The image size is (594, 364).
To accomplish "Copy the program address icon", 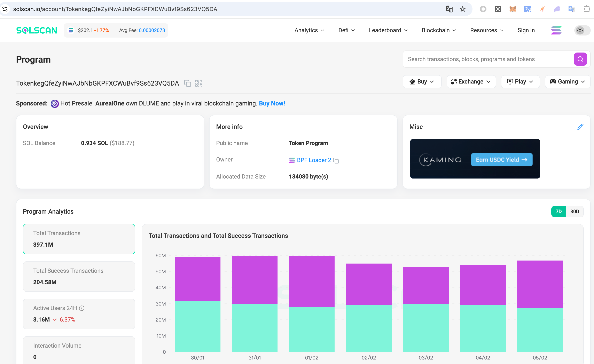I will (x=188, y=83).
